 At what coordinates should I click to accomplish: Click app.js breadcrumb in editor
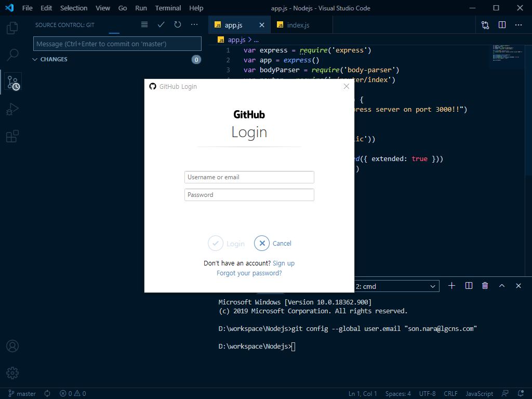(x=236, y=39)
